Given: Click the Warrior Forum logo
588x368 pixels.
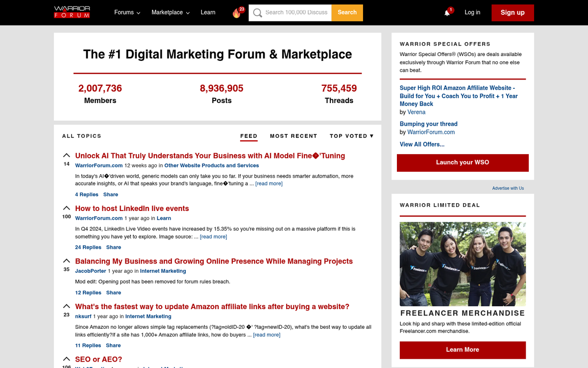Looking at the screenshot, I should 72,12.
